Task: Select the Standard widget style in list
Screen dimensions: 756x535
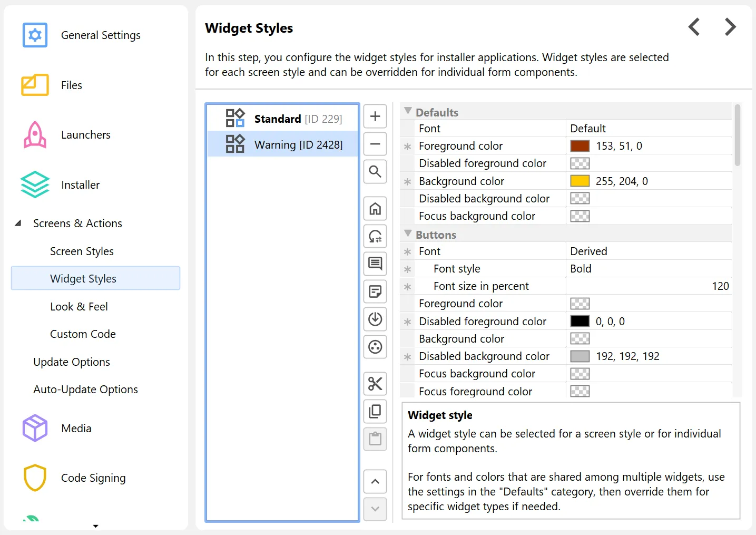Action: 298,119
